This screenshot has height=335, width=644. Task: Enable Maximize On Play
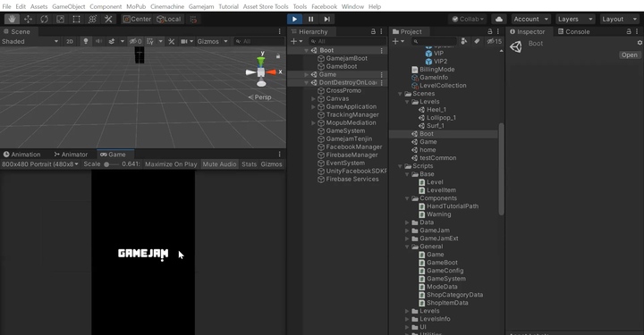click(x=171, y=164)
